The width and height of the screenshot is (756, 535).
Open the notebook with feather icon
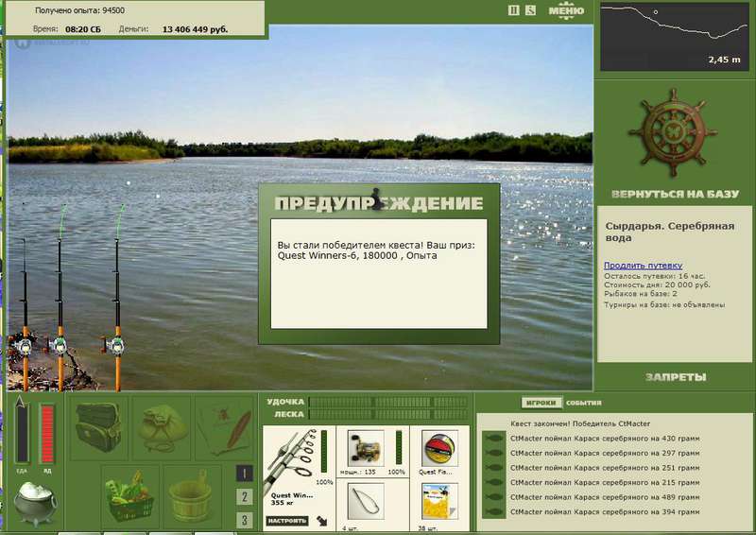click(x=225, y=427)
